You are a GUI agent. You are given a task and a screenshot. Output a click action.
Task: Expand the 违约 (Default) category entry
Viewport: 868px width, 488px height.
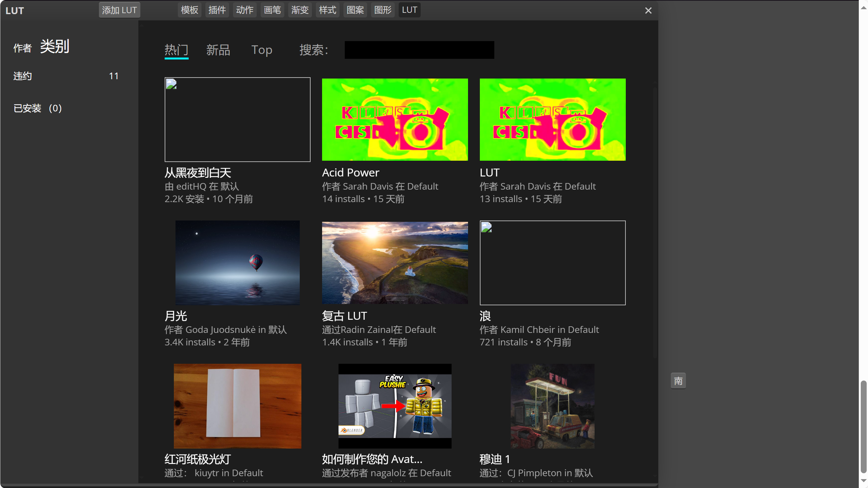23,76
